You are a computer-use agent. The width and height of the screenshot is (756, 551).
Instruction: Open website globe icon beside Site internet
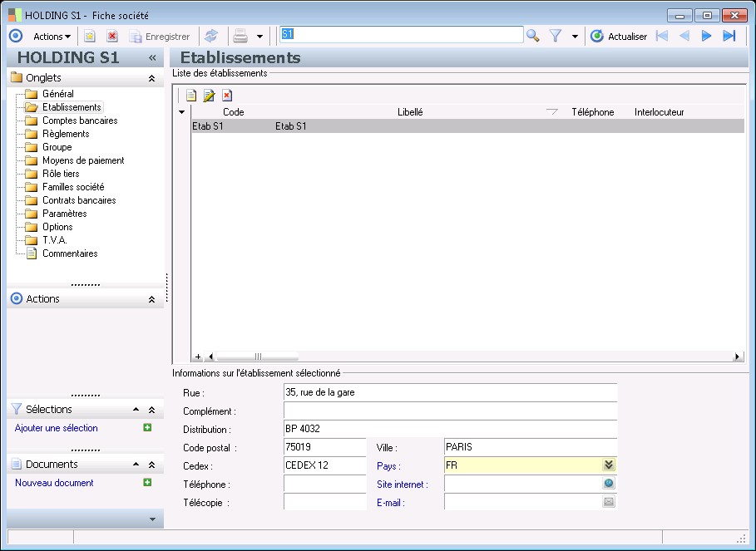click(609, 484)
